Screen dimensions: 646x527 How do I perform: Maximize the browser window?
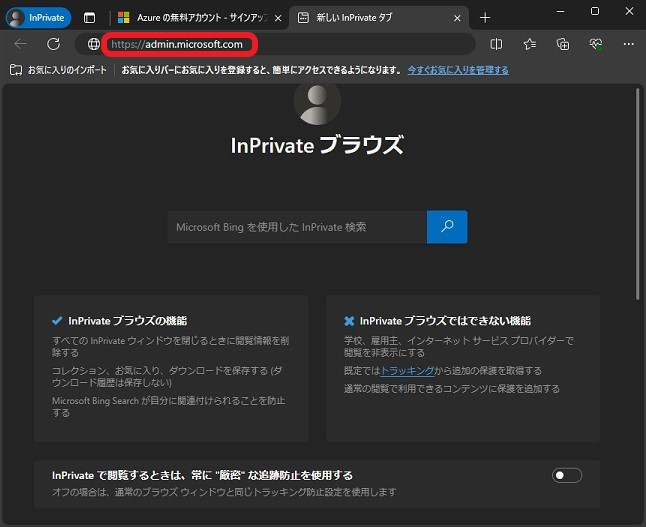coord(595,12)
